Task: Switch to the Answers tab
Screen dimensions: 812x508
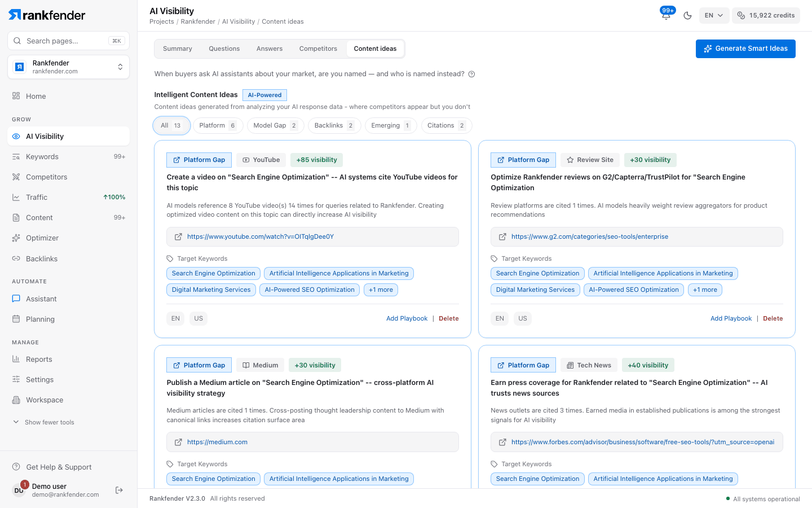Action: point(270,49)
